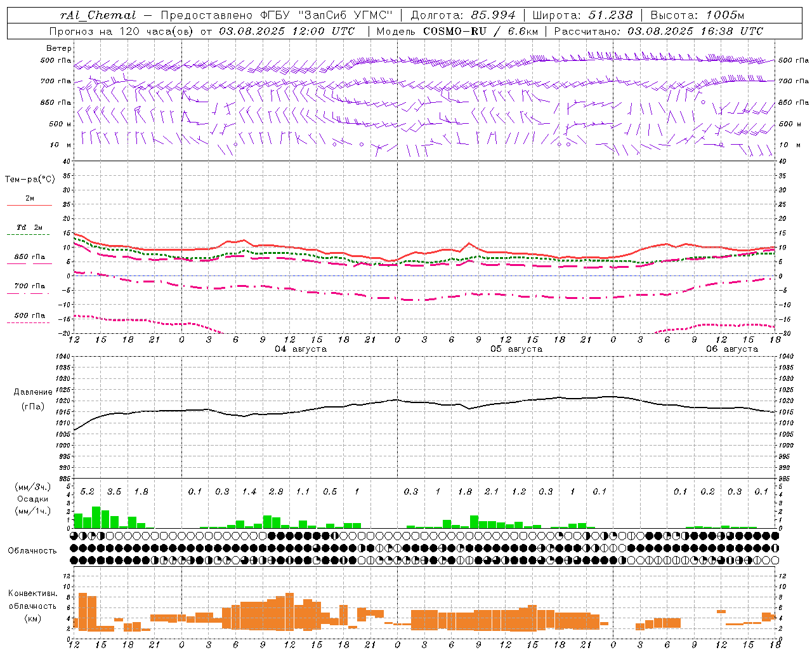
Task: Click the Долгота: 85.994 longitude value
Action: [x=464, y=15]
